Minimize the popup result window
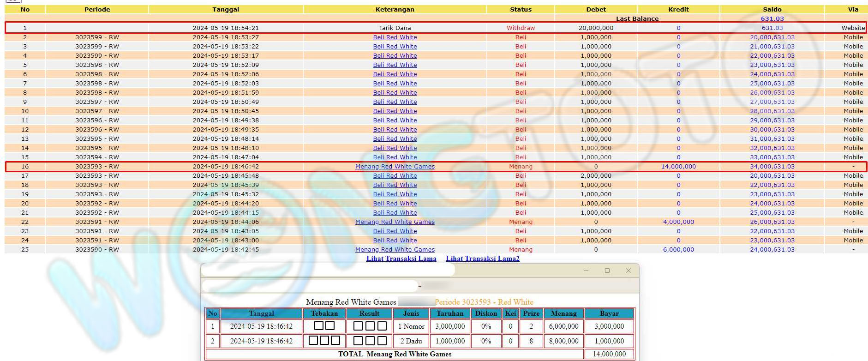The height and width of the screenshot is (361, 868). 586,271
